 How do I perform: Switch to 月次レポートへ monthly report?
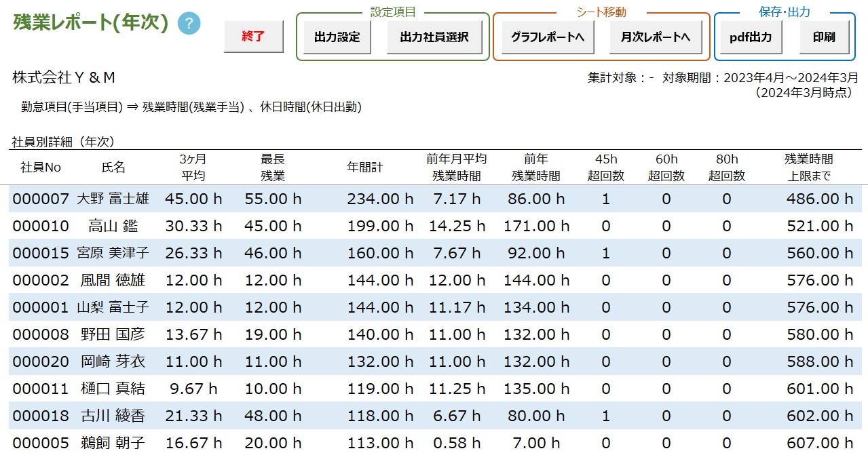click(656, 37)
